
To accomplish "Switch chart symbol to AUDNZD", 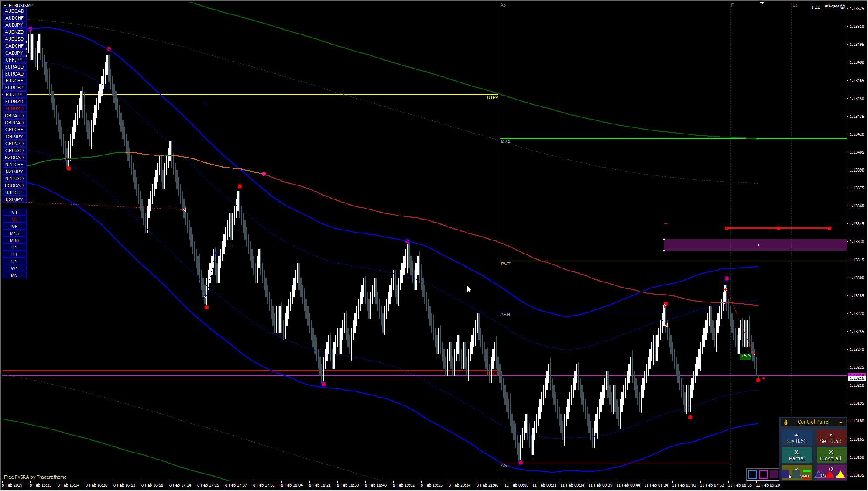I will [x=14, y=32].
